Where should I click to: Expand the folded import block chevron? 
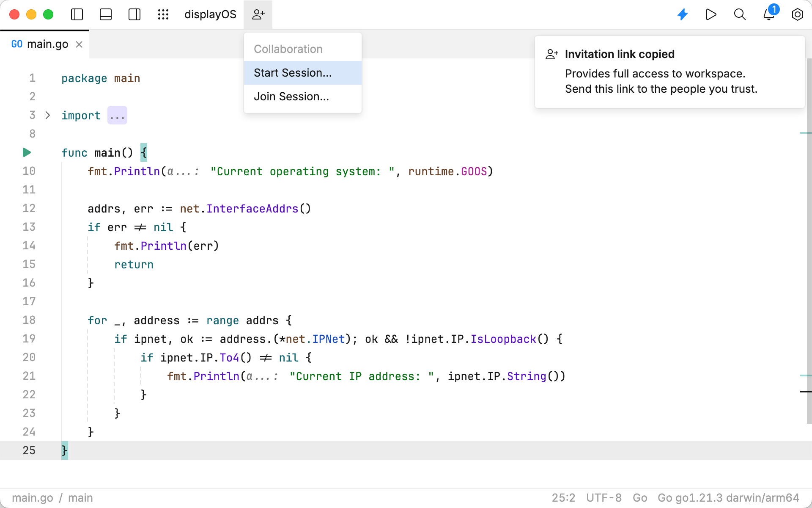pos(48,115)
